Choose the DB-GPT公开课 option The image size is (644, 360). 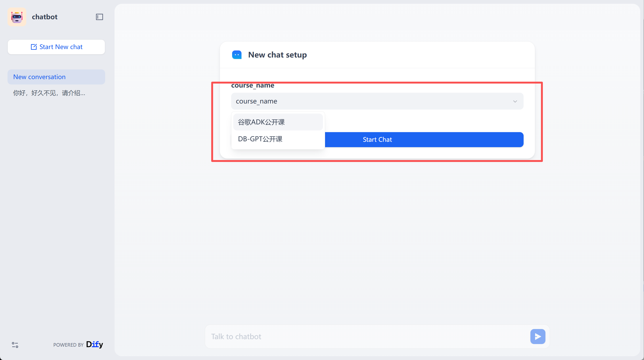click(x=278, y=139)
